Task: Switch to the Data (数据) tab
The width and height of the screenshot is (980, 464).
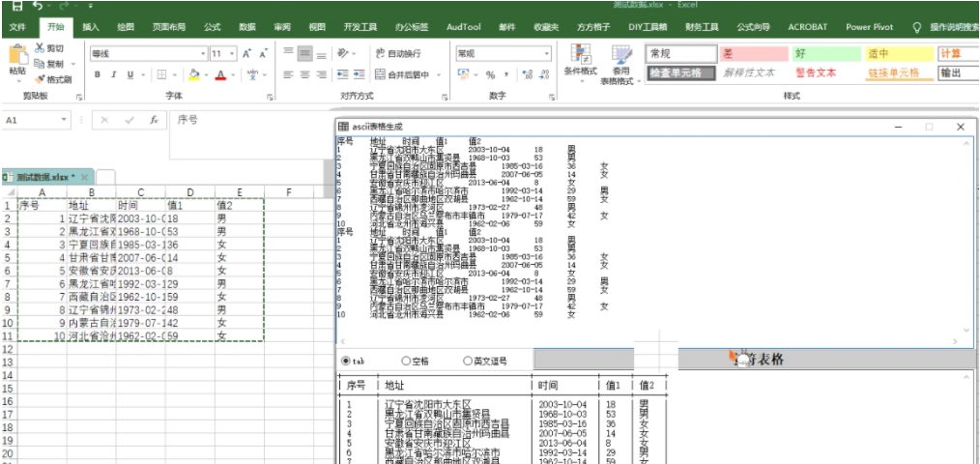Action: coord(246,27)
